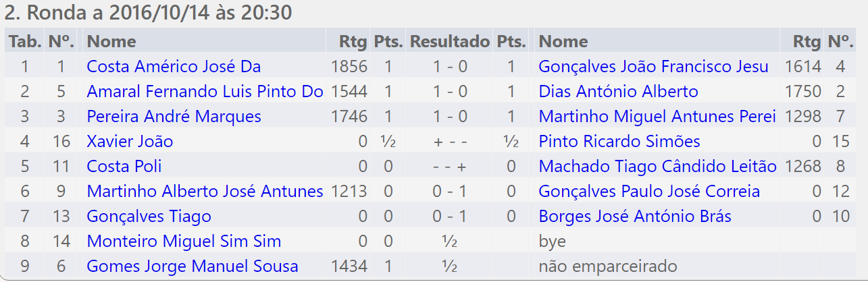Click Martinho Miguel Antunes Perei link
The width and height of the screenshot is (868, 282).
(x=657, y=117)
